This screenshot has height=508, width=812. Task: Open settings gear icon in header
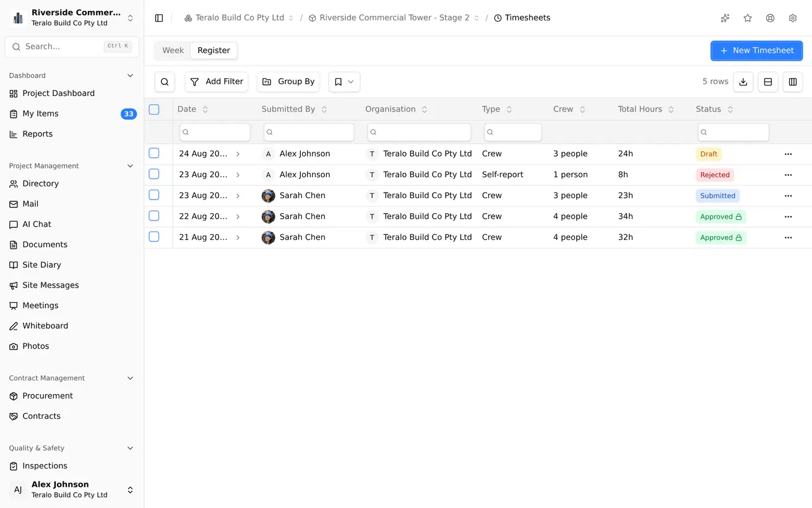[793, 18]
